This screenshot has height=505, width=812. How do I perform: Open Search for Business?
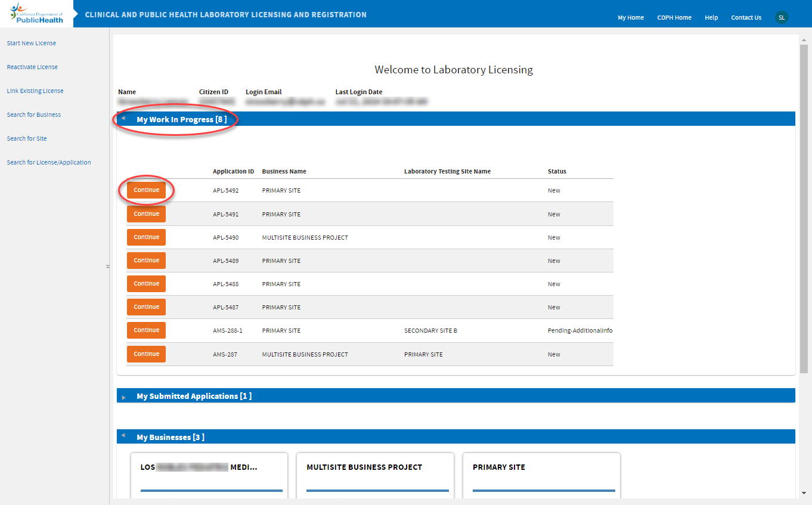point(34,115)
